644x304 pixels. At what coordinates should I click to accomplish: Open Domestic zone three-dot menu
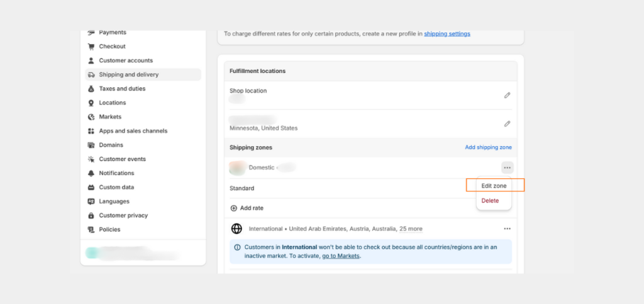point(508,167)
